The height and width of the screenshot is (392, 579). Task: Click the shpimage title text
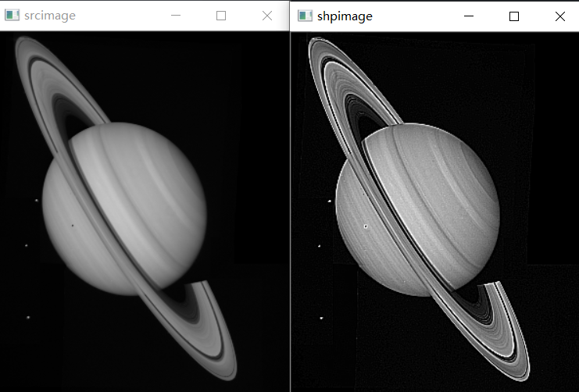(x=345, y=16)
